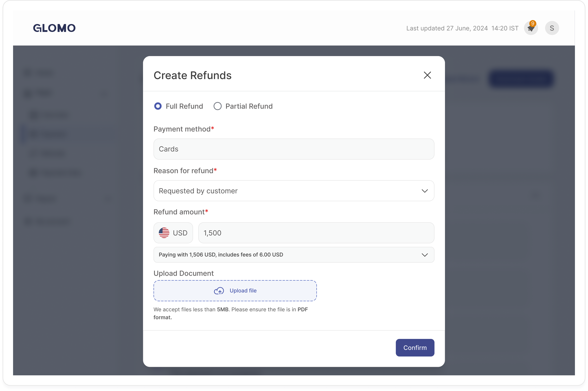Click the blue action button behind the modal
588x391 pixels.
coord(521,79)
